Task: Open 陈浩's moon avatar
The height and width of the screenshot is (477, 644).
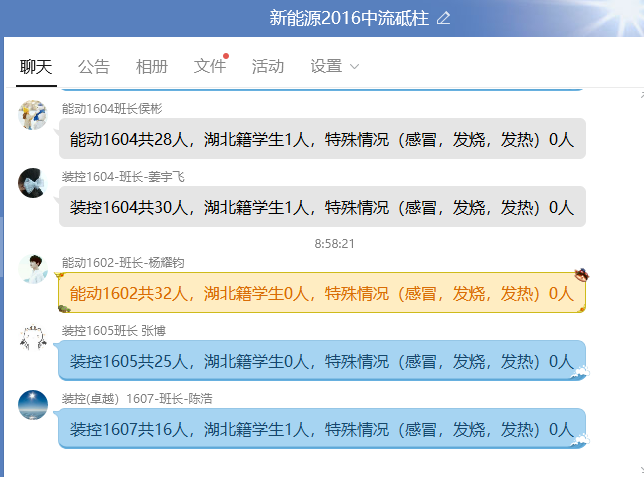Action: [x=33, y=405]
